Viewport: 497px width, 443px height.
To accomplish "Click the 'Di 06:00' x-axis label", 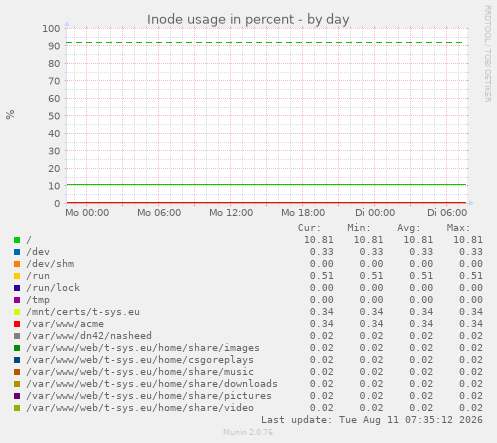I will click(447, 213).
